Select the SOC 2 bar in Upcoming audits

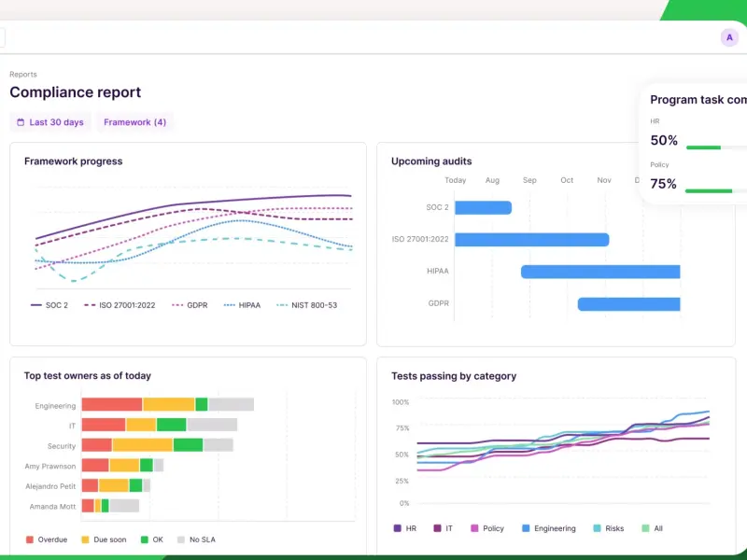[483, 207]
